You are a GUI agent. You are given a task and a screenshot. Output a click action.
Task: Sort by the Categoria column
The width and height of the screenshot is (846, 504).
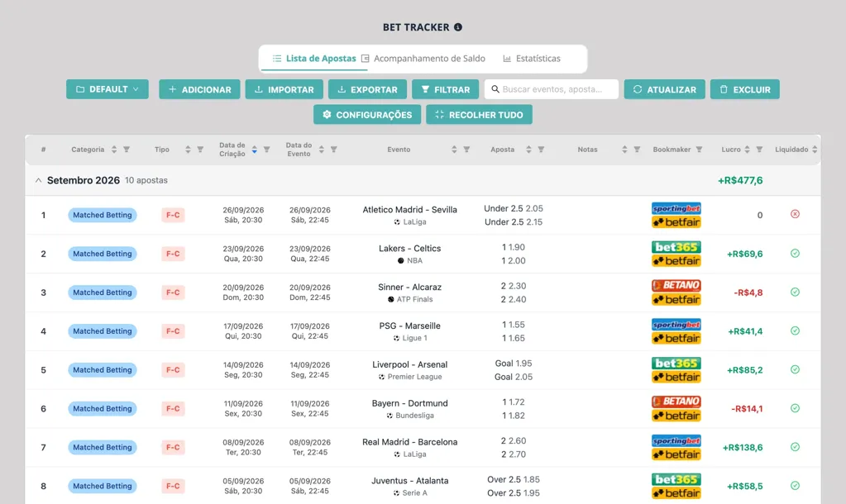pos(114,150)
